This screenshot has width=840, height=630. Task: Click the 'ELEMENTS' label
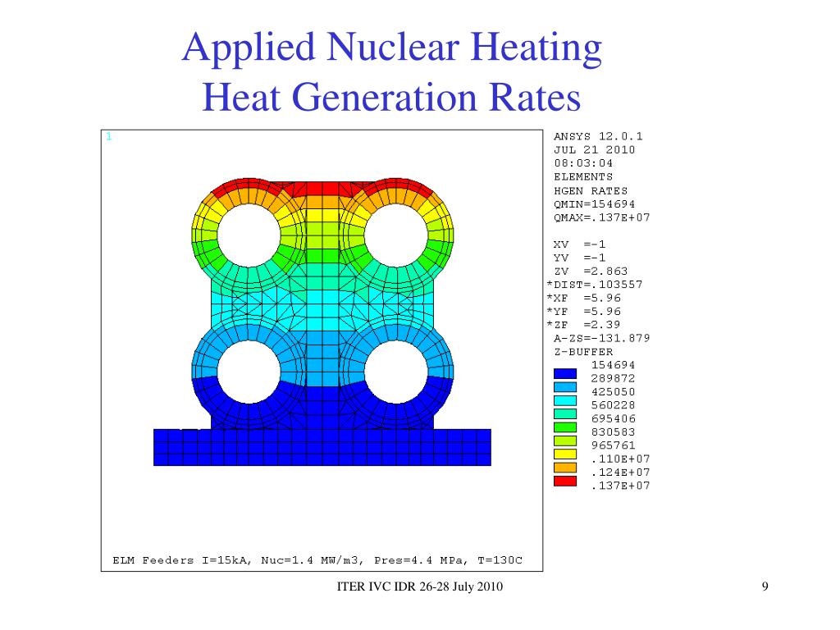[583, 177]
